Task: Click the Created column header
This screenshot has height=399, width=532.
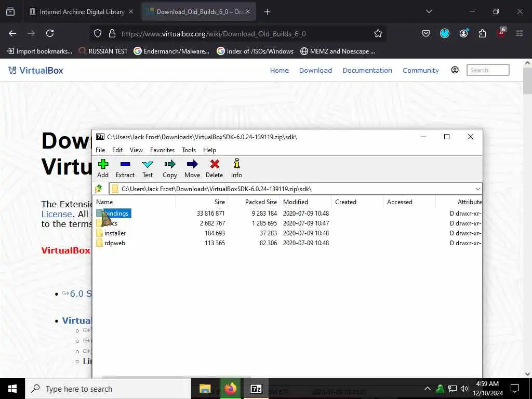Action: click(357, 202)
